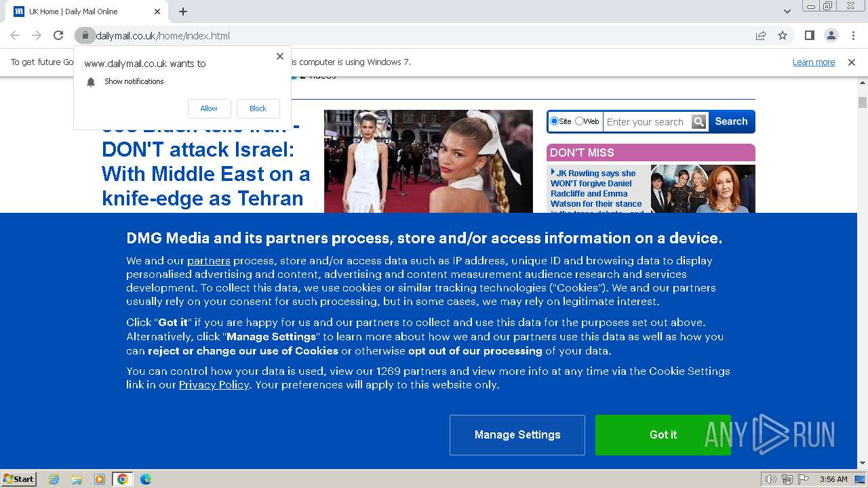Click the system clock 3:56 AM

pyautogui.click(x=833, y=479)
